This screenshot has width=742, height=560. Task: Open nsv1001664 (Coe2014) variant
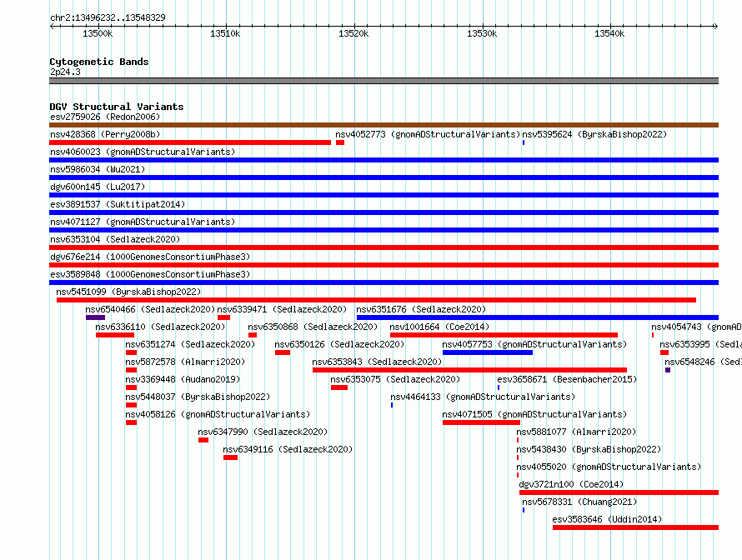point(439,327)
